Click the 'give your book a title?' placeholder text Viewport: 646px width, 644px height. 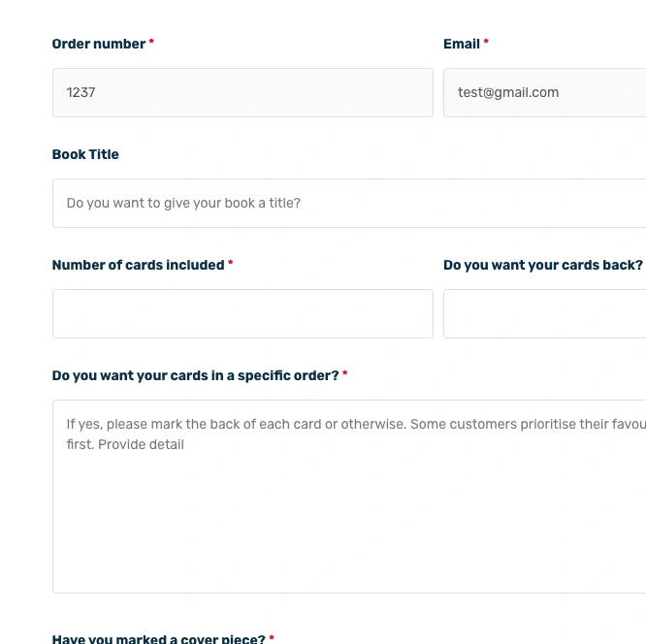pyautogui.click(x=232, y=203)
